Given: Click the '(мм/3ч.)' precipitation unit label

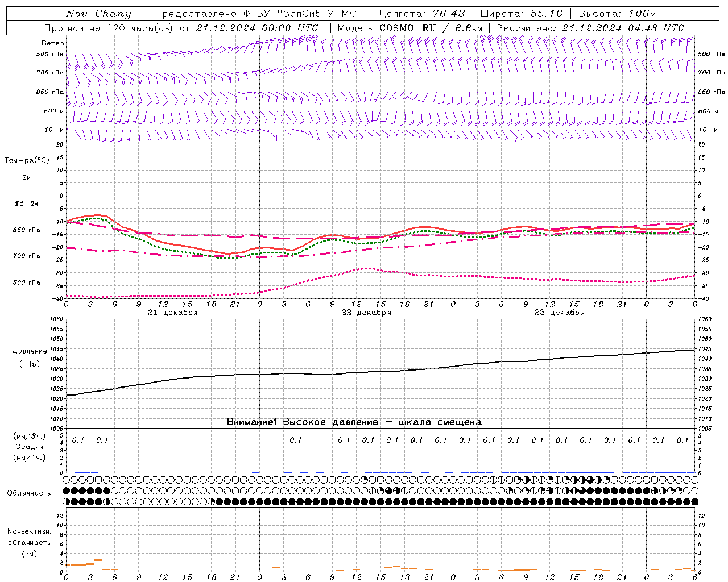Looking at the screenshot, I should pyautogui.click(x=30, y=436).
